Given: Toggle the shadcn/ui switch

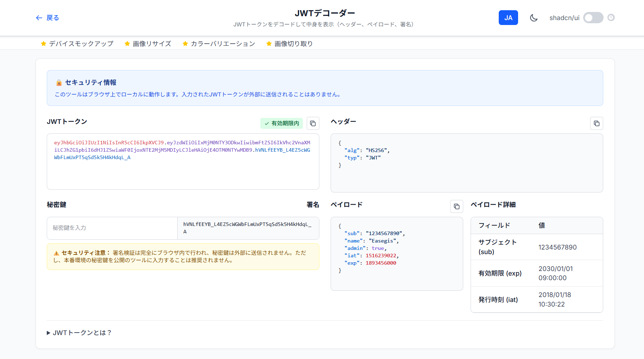Looking at the screenshot, I should (x=593, y=18).
